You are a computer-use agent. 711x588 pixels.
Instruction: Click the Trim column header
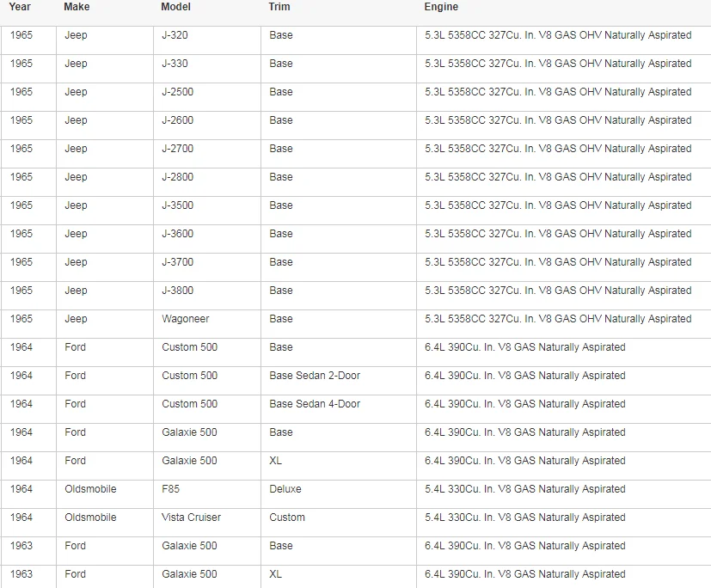(x=279, y=7)
